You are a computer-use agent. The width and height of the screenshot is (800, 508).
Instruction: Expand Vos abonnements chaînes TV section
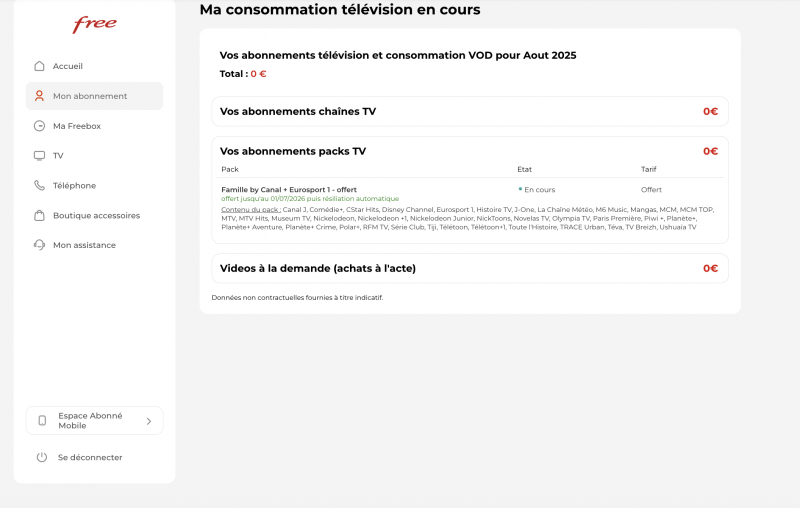(x=470, y=112)
